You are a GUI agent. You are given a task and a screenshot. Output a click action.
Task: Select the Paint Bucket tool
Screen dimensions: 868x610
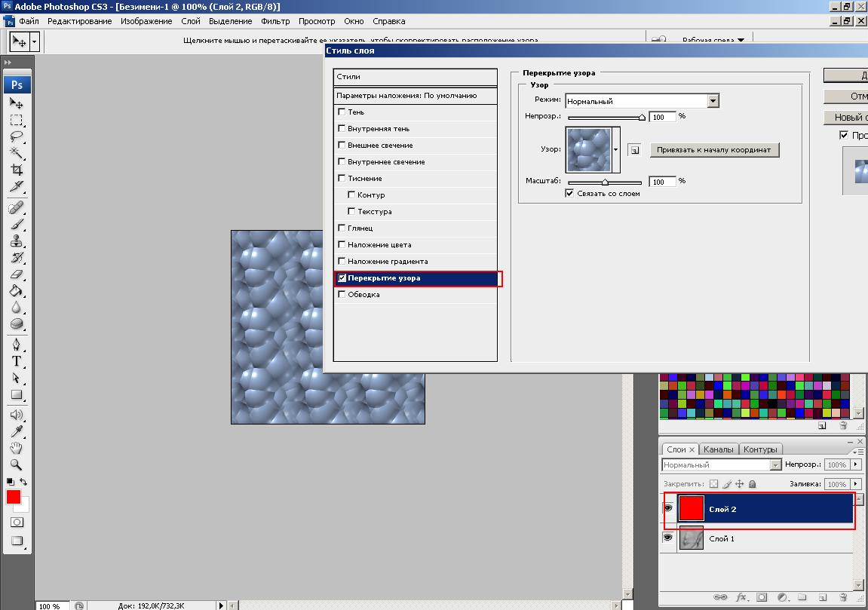[17, 290]
